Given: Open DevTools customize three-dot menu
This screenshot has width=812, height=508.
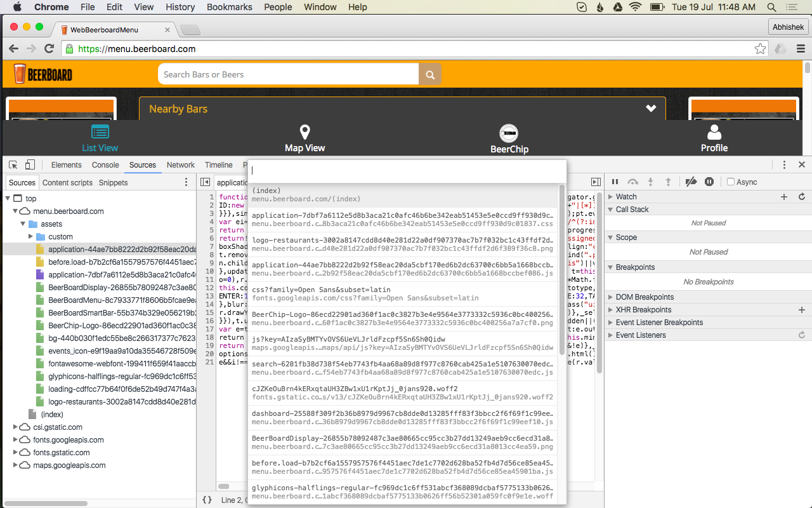Looking at the screenshot, I should [x=784, y=164].
